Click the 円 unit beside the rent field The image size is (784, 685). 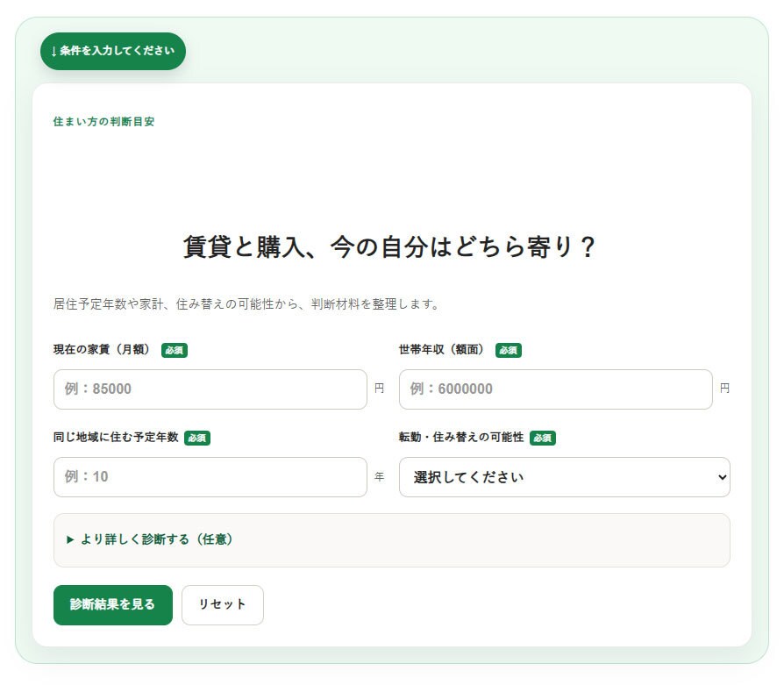pyautogui.click(x=380, y=388)
